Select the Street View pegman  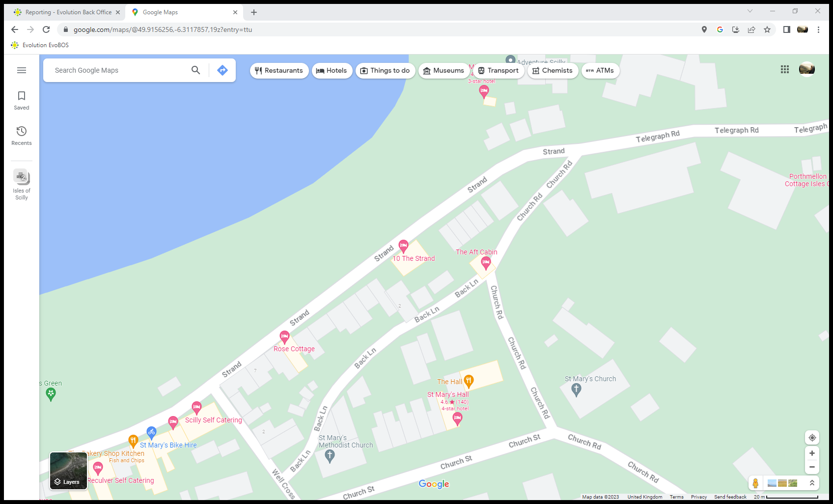tap(755, 483)
